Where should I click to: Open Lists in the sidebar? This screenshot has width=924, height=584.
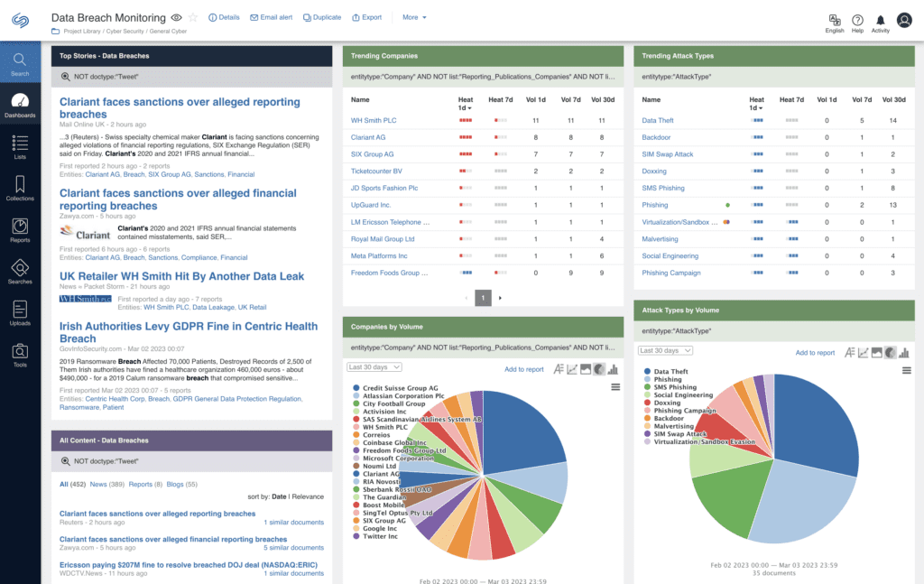(20, 147)
